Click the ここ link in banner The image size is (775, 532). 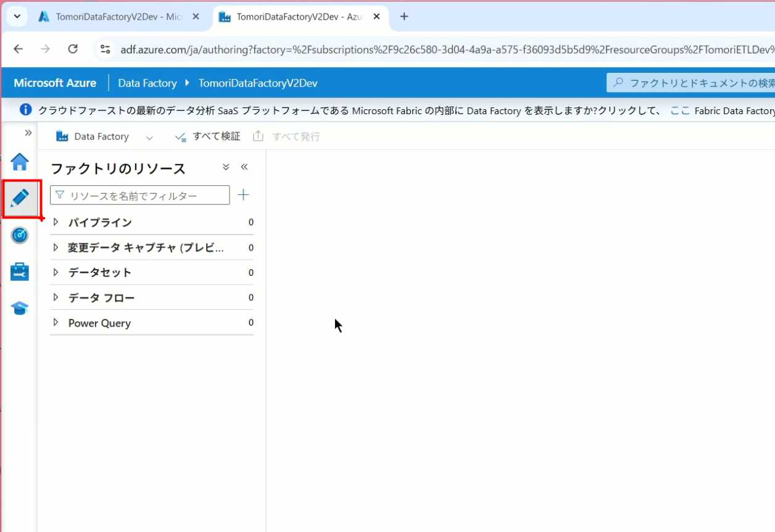[679, 110]
